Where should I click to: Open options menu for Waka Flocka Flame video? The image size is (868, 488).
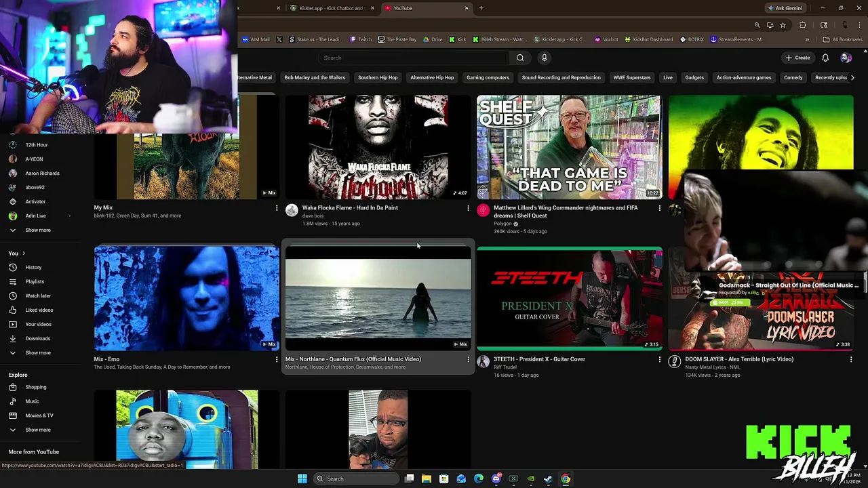pyautogui.click(x=468, y=208)
